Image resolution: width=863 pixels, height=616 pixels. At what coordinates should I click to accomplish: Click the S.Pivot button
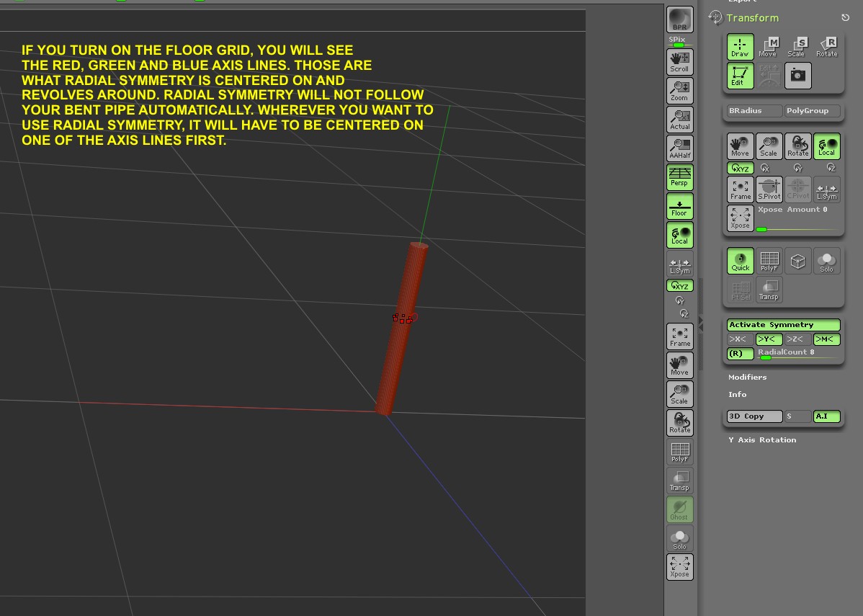(x=769, y=189)
